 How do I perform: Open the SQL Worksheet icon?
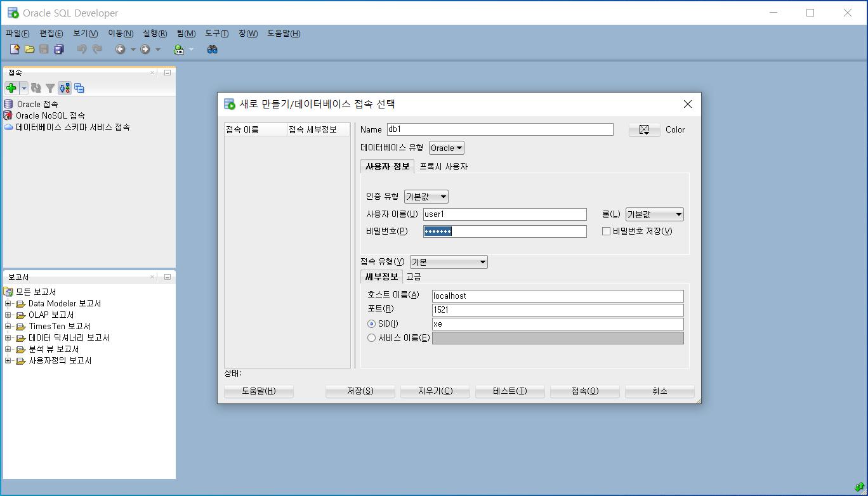[179, 49]
